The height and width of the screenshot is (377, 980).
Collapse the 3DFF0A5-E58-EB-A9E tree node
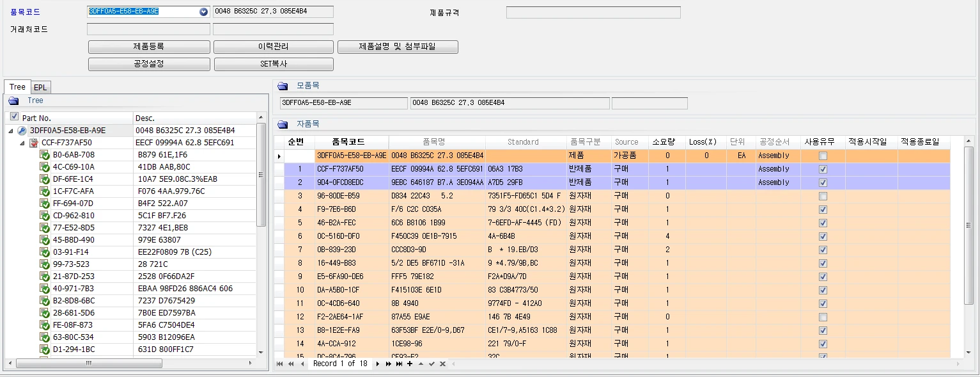click(x=10, y=131)
